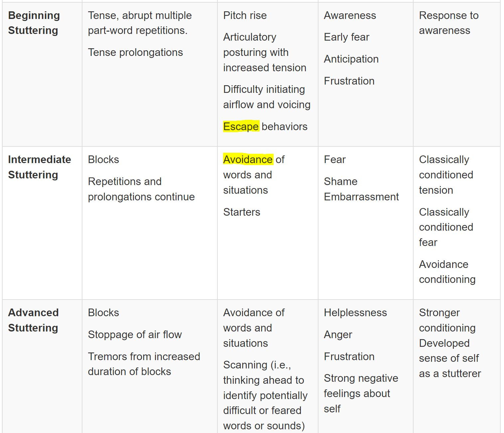Image resolution: width=504 pixels, height=433 pixels.
Task: Click 'Tremors from increased duration of blocks'
Action: 144,364
